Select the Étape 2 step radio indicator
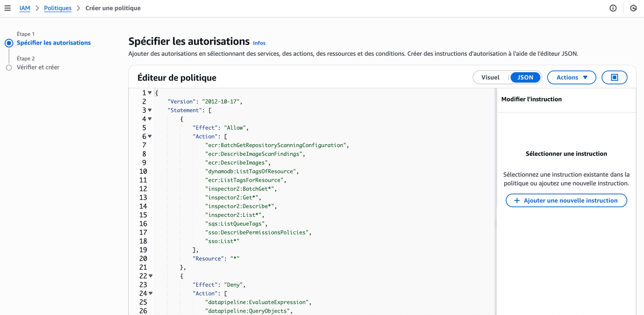 click(x=9, y=67)
